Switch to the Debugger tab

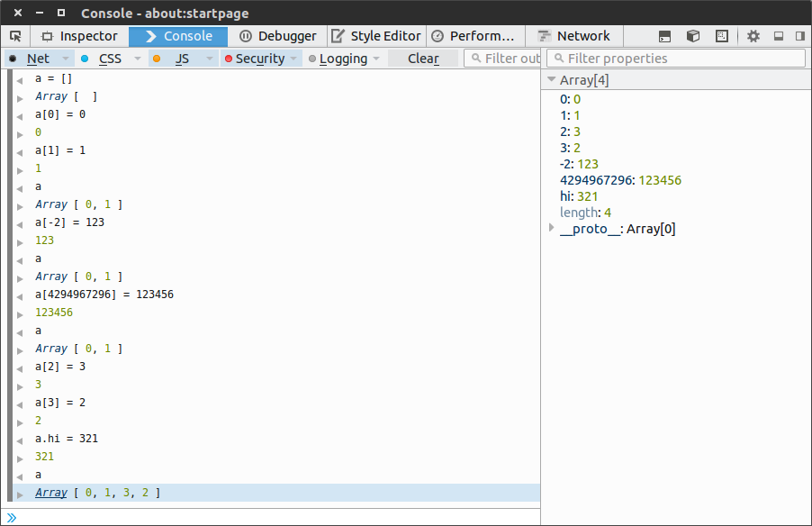[278, 36]
